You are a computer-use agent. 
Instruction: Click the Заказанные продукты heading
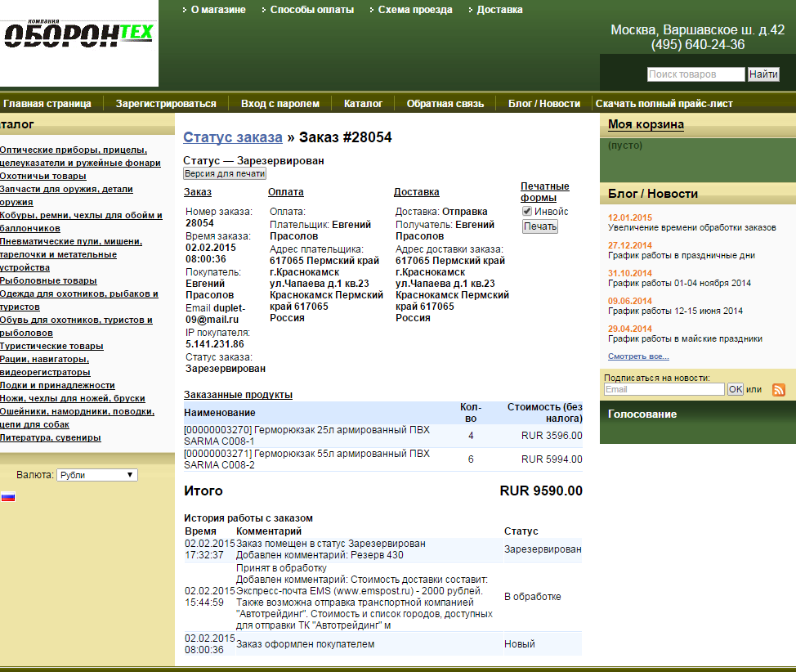pos(238,395)
